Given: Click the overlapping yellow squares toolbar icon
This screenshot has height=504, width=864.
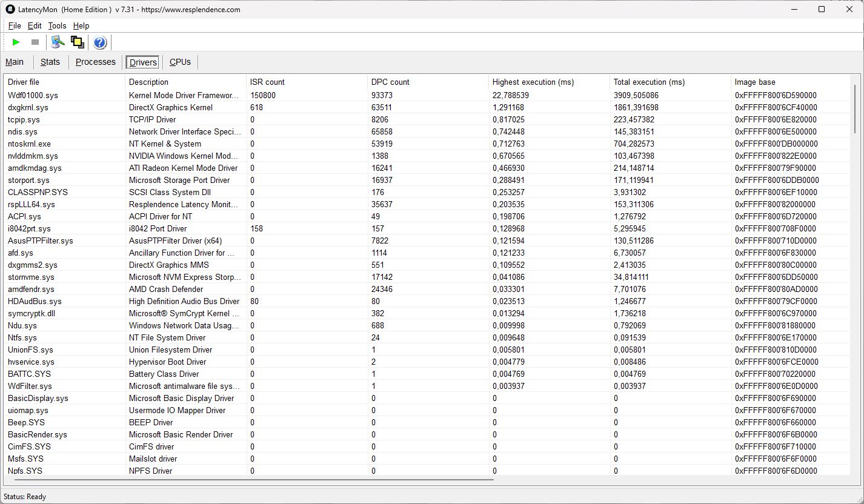Looking at the screenshot, I should tap(77, 42).
